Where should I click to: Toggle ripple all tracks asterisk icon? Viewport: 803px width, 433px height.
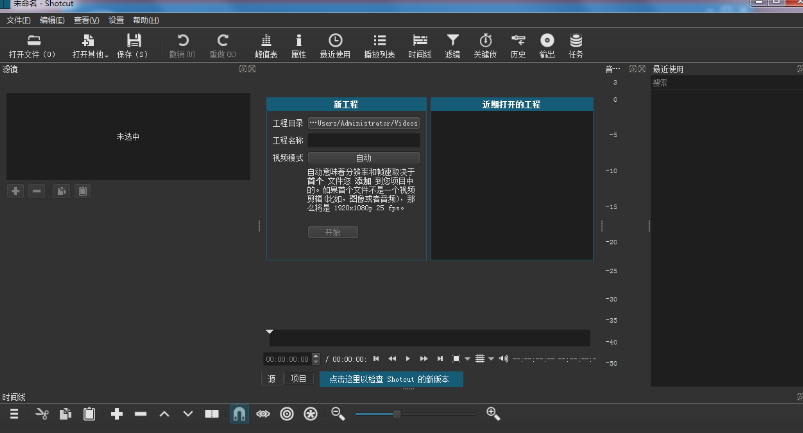pyautogui.click(x=310, y=414)
